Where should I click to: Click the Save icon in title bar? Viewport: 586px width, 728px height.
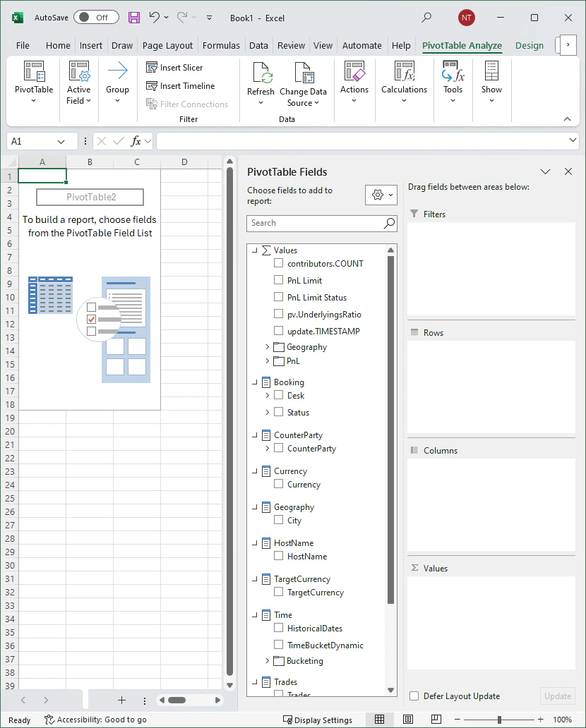coord(134,18)
